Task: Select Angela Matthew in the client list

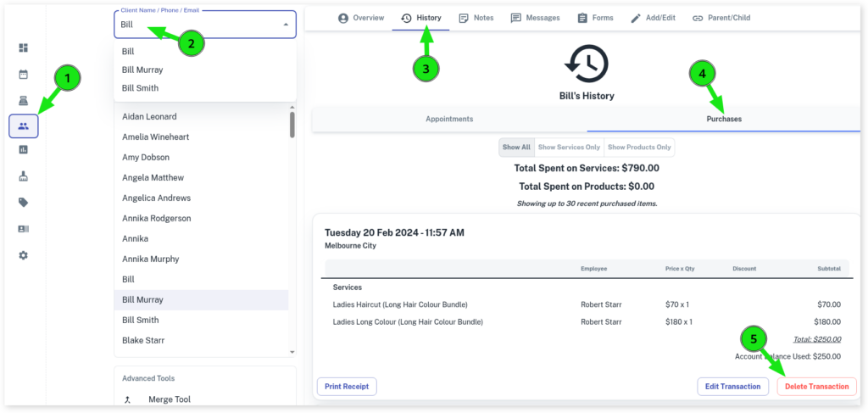Action: point(153,177)
